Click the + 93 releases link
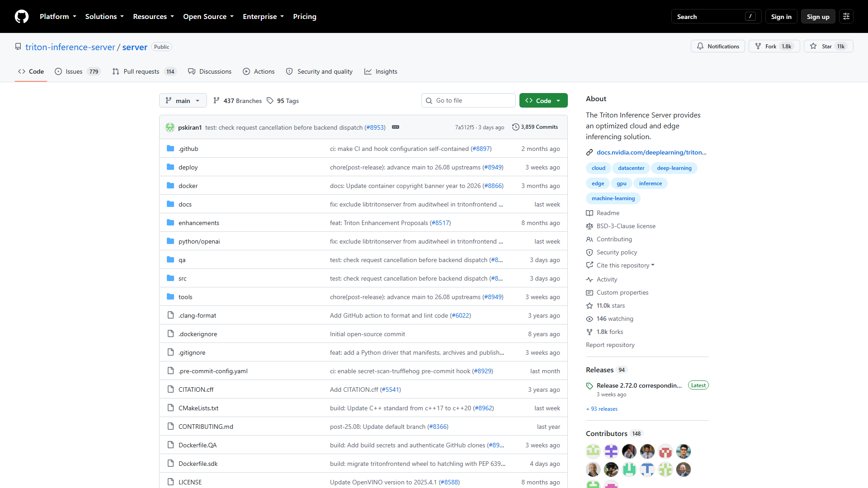 click(602, 409)
